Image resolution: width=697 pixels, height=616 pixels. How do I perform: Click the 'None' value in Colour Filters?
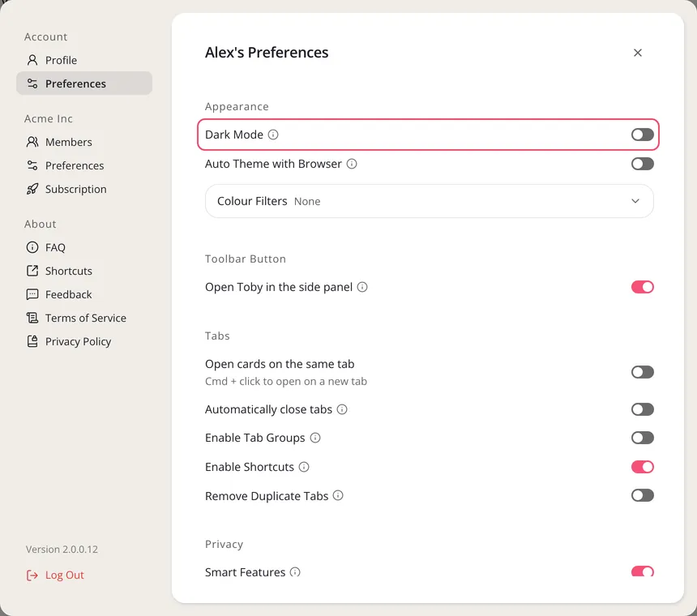click(307, 201)
